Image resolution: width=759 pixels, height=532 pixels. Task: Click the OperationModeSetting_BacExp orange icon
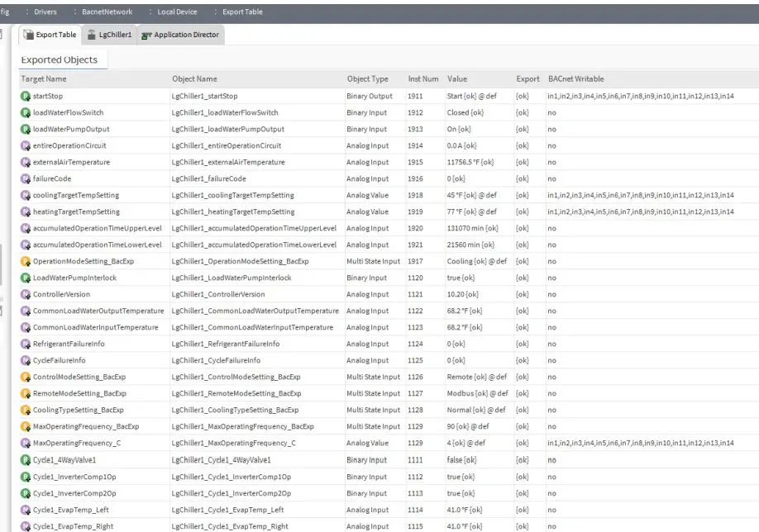point(26,262)
